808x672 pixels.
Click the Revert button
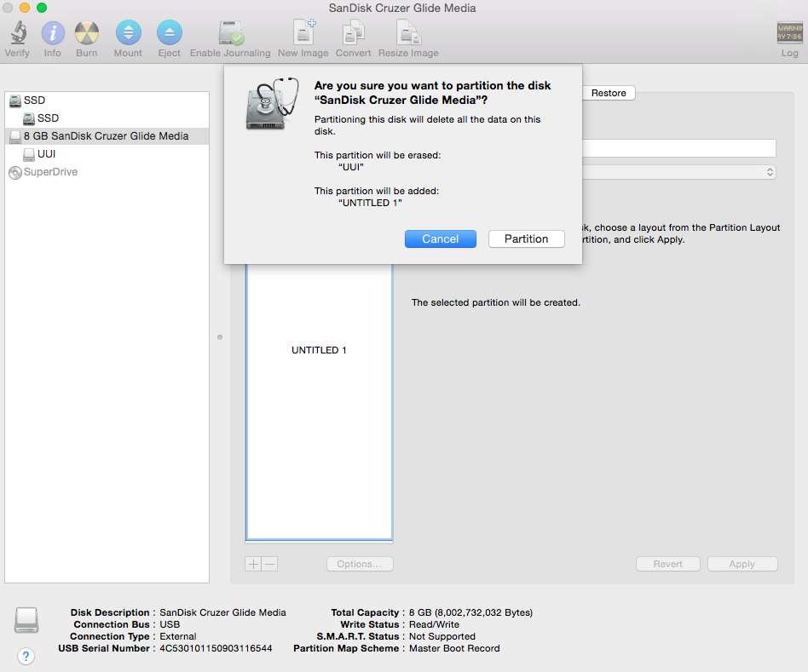(668, 564)
